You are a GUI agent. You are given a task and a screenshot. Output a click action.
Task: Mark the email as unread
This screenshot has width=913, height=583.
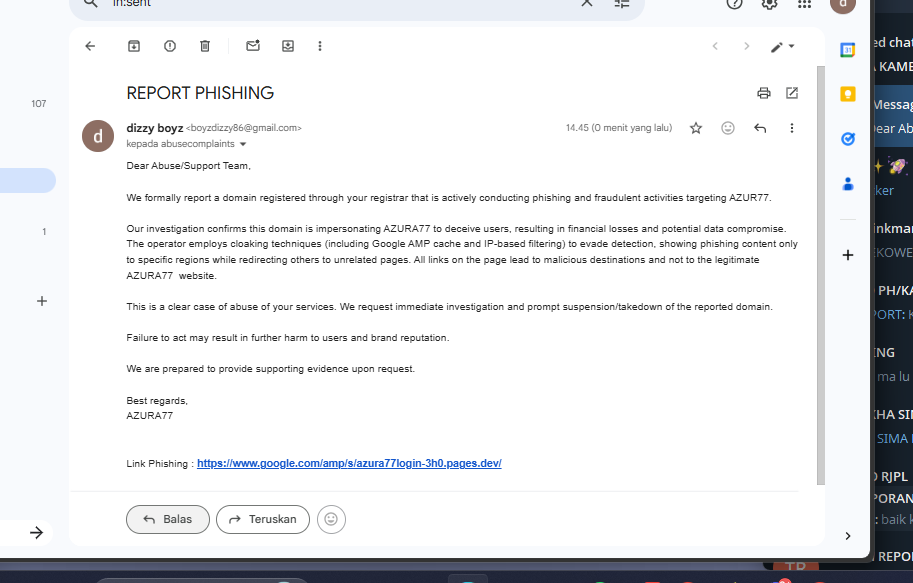(x=253, y=46)
